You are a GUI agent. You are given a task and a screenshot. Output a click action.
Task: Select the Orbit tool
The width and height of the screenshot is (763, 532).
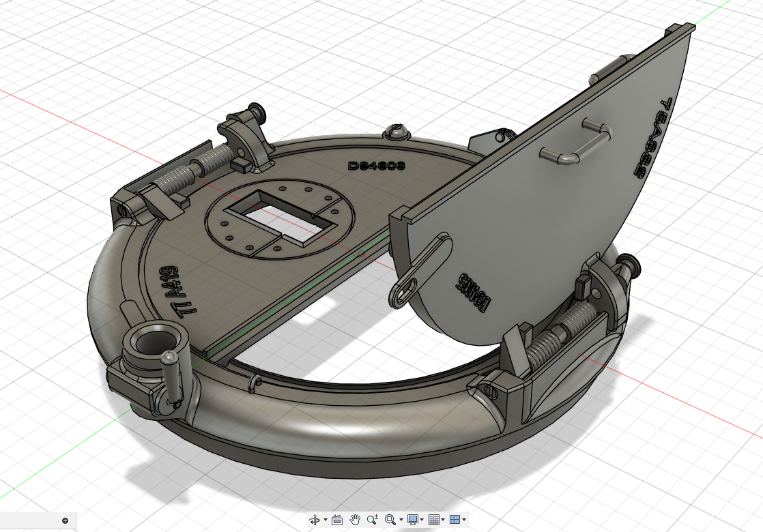[315, 520]
